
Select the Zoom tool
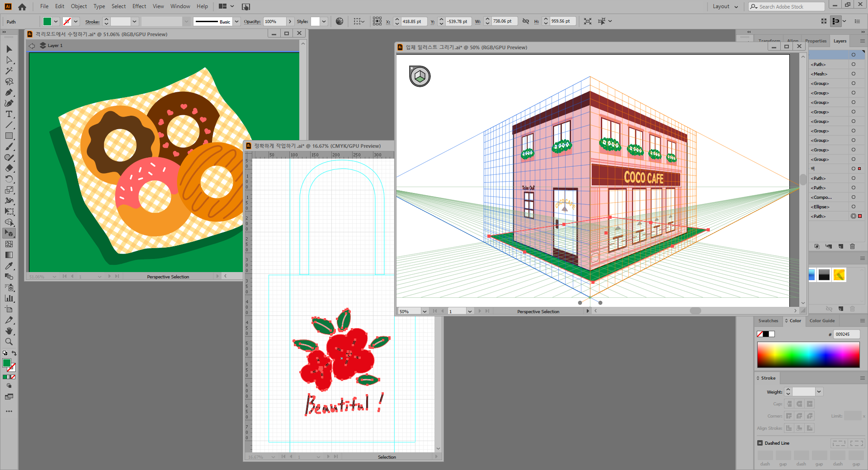(x=9, y=342)
